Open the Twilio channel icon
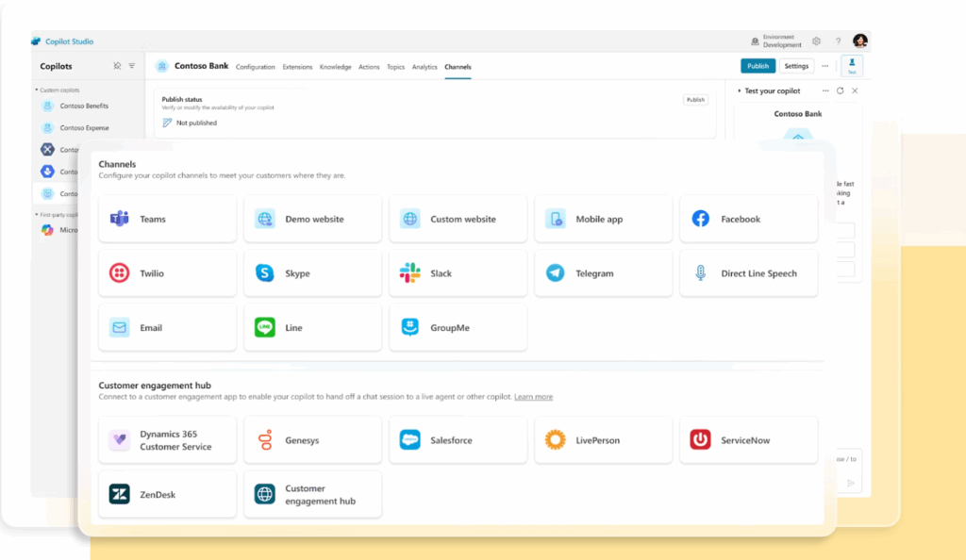This screenshot has width=966, height=560. (x=120, y=273)
